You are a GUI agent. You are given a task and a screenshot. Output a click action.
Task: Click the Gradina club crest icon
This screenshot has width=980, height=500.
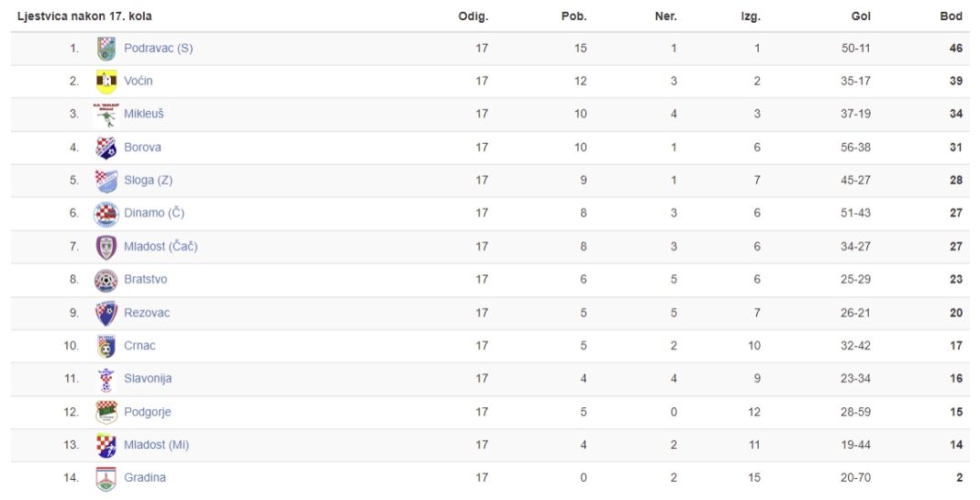[106, 479]
